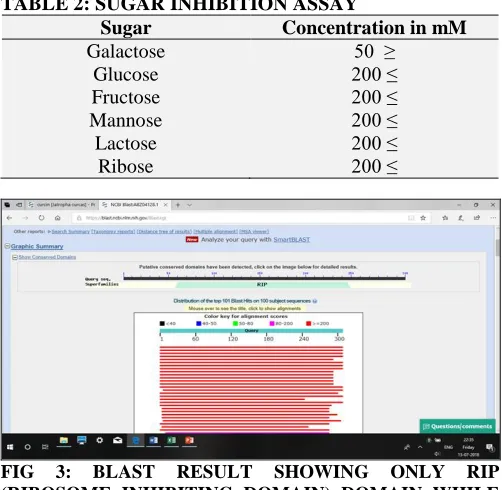502x490 pixels.
Task: Open PowerPoint from the taskbar
Action: pos(189,441)
